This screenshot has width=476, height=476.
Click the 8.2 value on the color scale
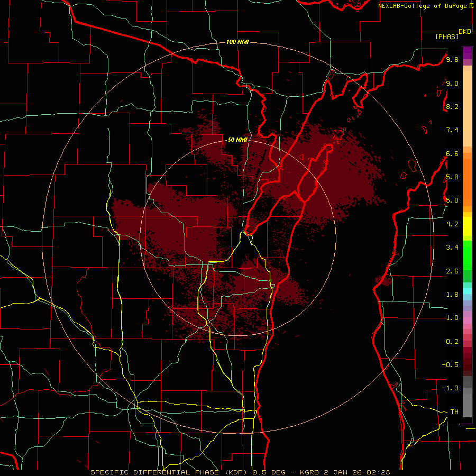point(452,106)
